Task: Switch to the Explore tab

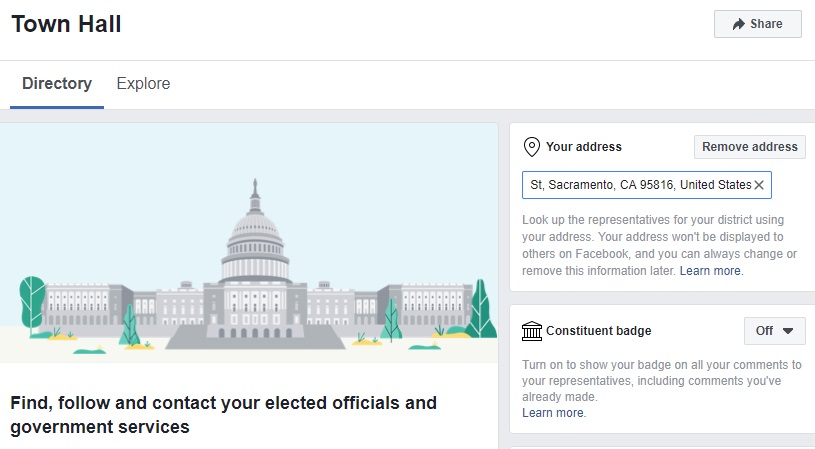Action: (x=143, y=84)
